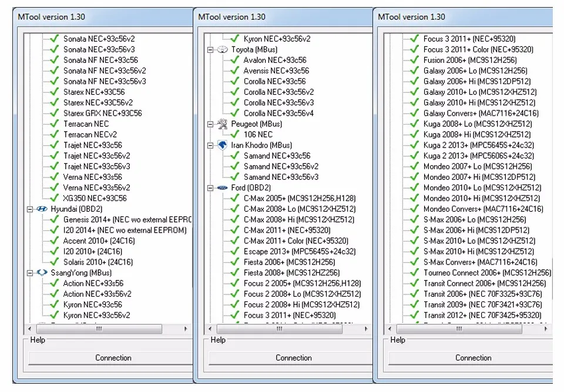Image resolution: width=564 pixels, height=392 pixels.
Task: Select Sonata NF NEC+93c56v3 entry
Action: 105,81
